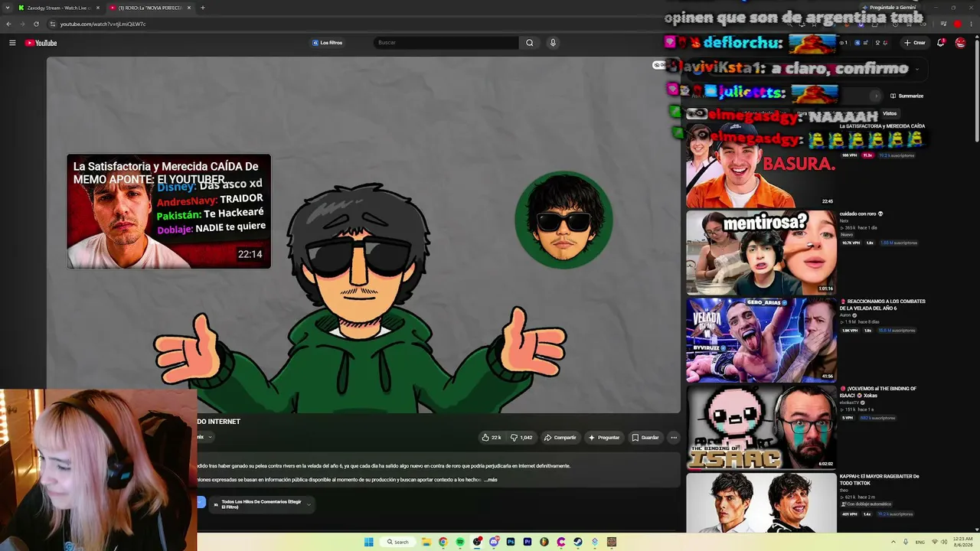The height and width of the screenshot is (551, 980).
Task: Open the YouTube guide hamburger menu
Action: pyautogui.click(x=12, y=43)
